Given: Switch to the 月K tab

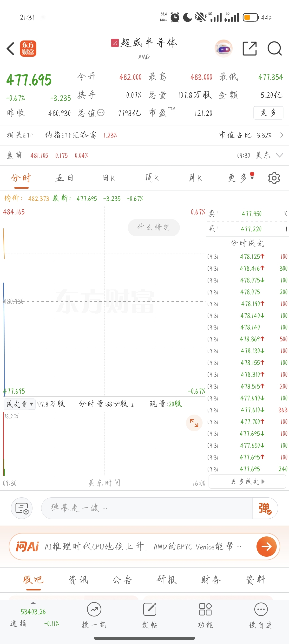Looking at the screenshot, I should (x=195, y=178).
